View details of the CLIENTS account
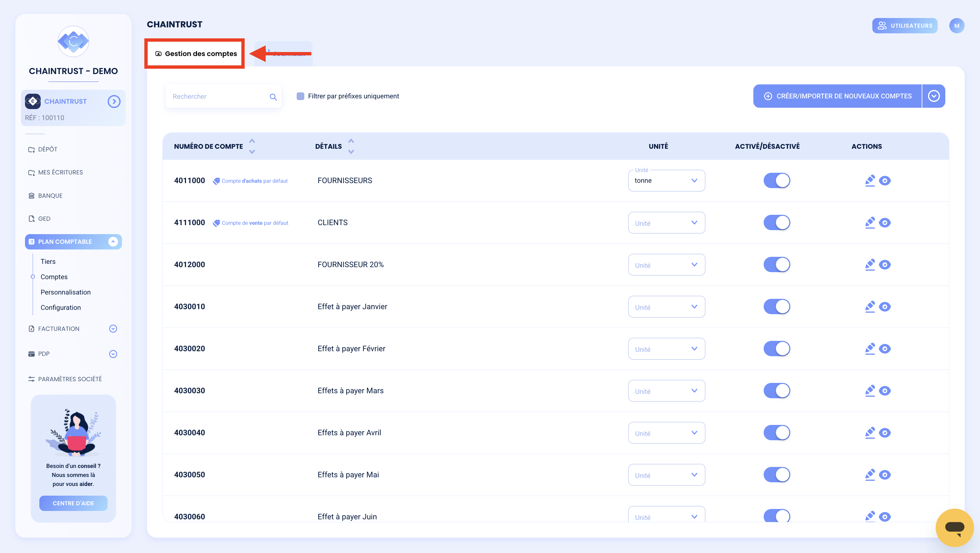Image resolution: width=980 pixels, height=553 pixels. (x=885, y=223)
